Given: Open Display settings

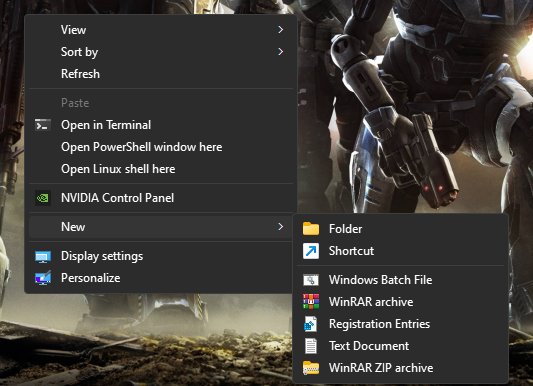Looking at the screenshot, I should [x=161, y=256].
